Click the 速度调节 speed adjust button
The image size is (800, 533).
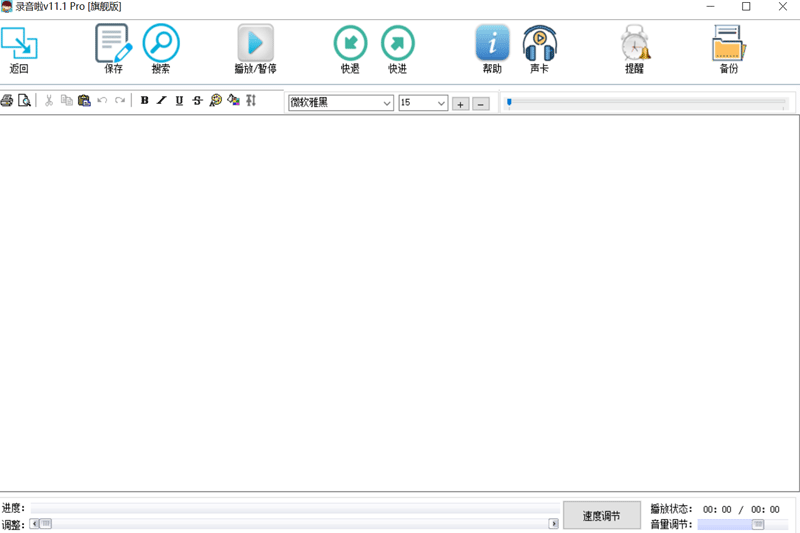(x=602, y=516)
